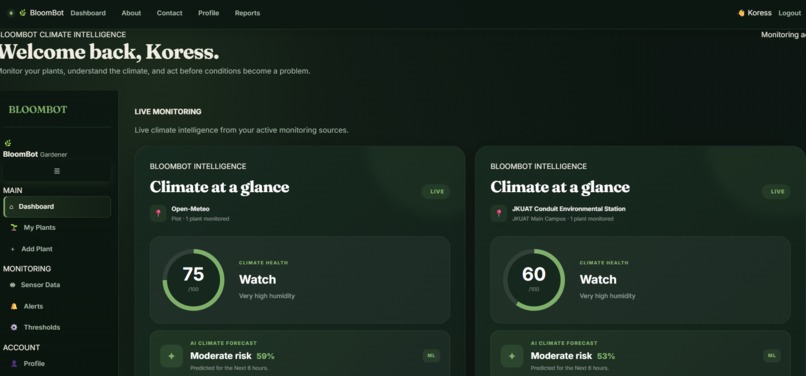Click the LIVE badge on Open-Meteo card
This screenshot has width=806, height=376.
tap(436, 192)
